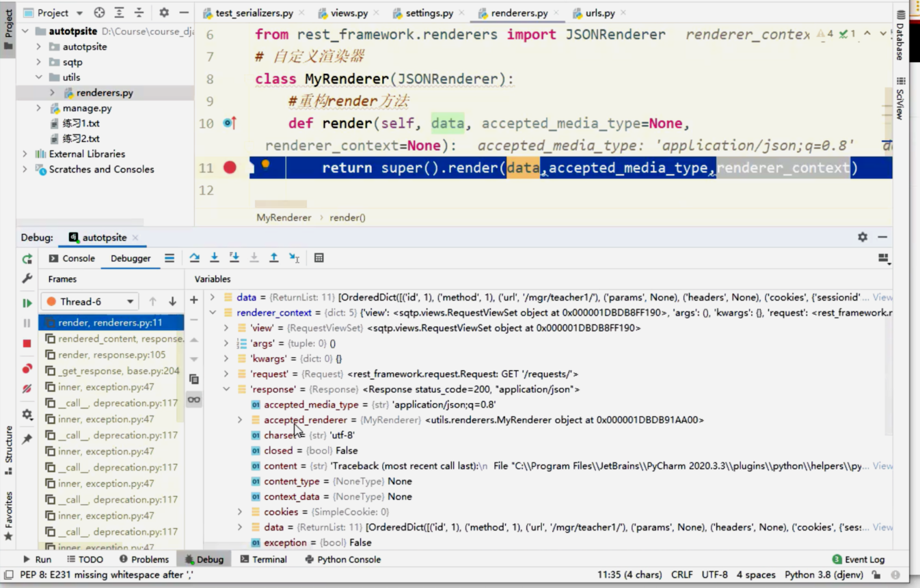Click Python 3.8 (djenv) interpreter status
The image size is (920, 588).
click(x=824, y=575)
